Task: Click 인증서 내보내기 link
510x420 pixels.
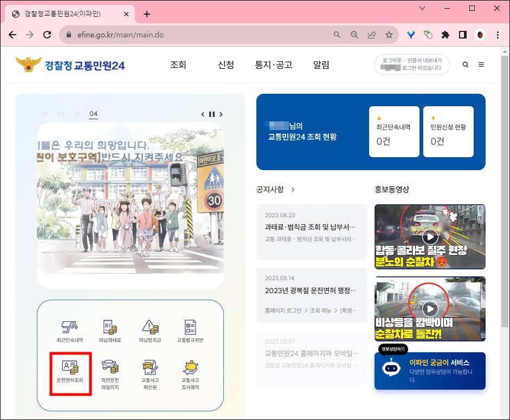Action: click(x=424, y=60)
